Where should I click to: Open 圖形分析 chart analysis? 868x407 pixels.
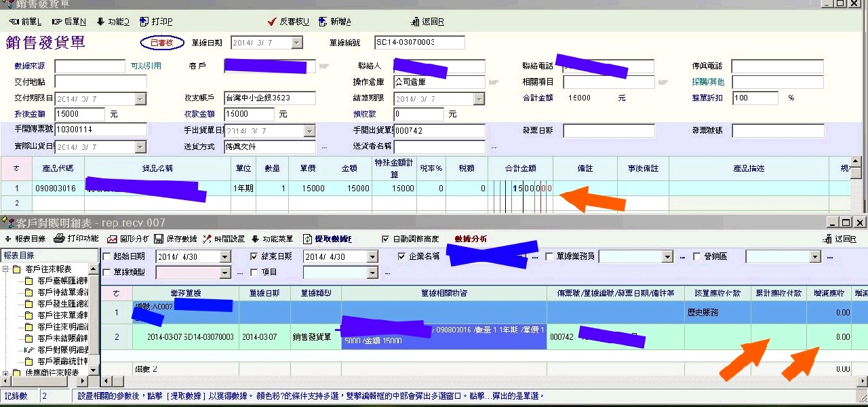pos(112,239)
